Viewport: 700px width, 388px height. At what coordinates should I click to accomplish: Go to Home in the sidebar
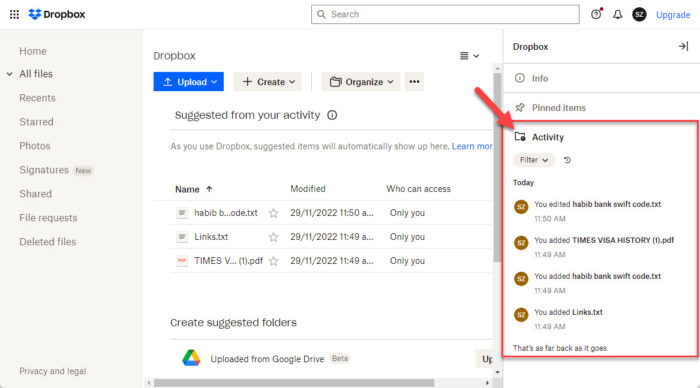tap(33, 51)
